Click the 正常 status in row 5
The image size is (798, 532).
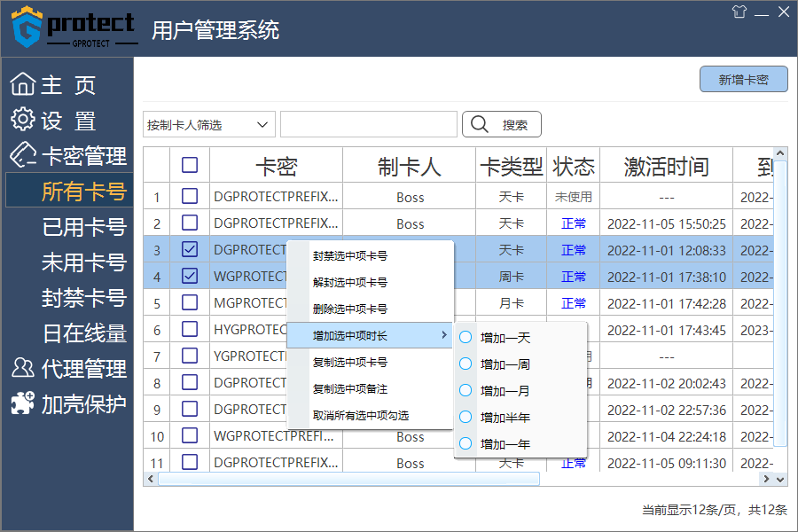(574, 303)
